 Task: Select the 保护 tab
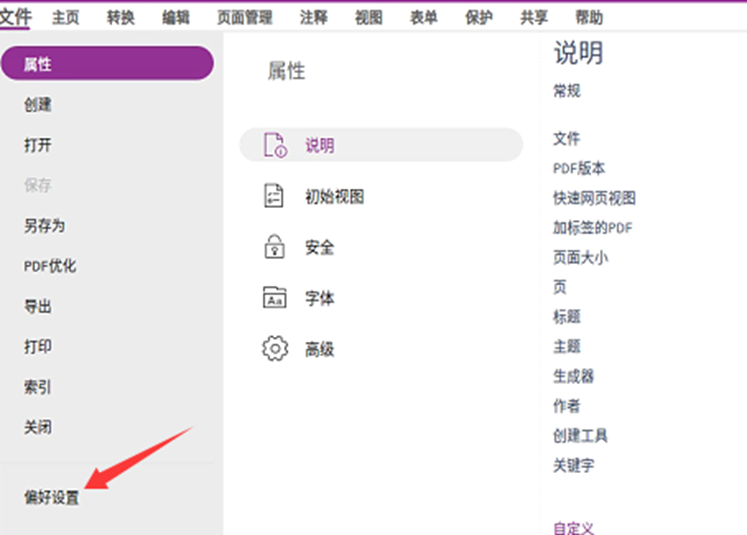[478, 17]
